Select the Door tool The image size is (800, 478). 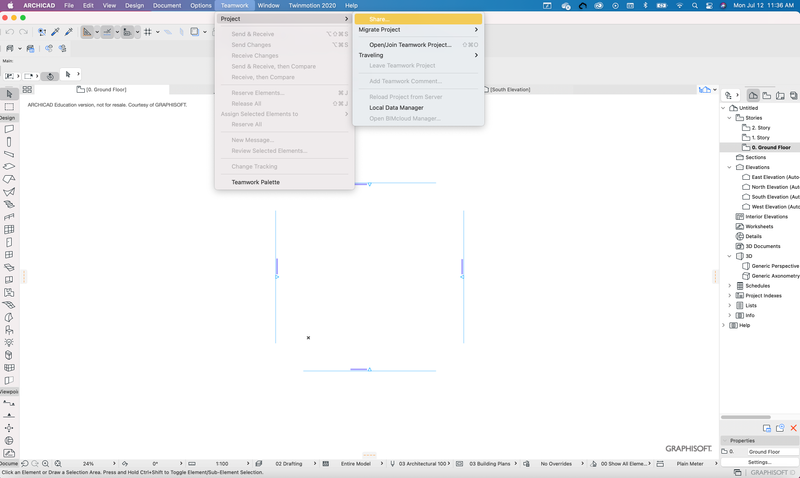coord(9,242)
